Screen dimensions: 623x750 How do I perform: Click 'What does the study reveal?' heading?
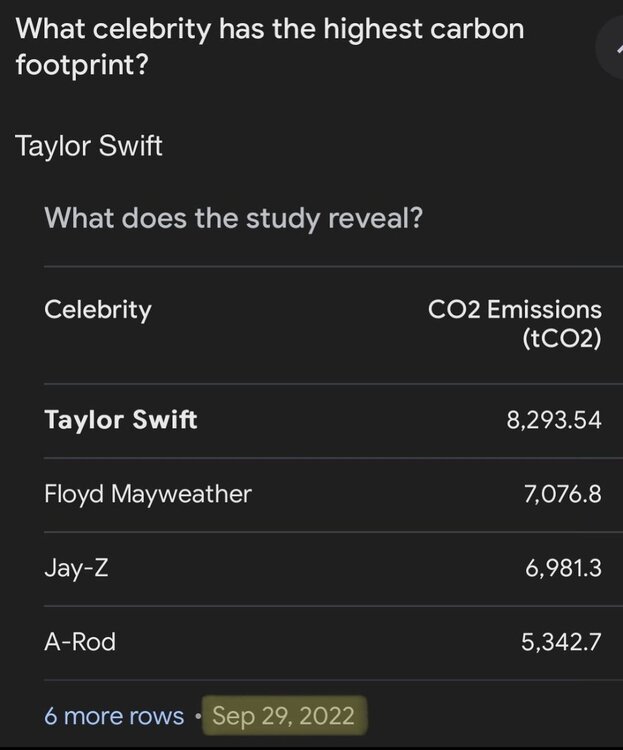(x=234, y=216)
